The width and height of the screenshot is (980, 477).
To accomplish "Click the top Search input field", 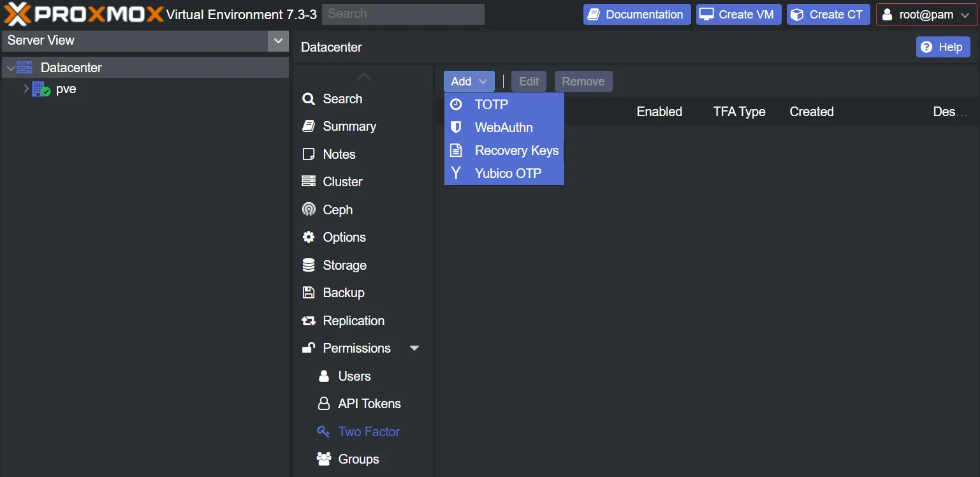I will [x=403, y=14].
